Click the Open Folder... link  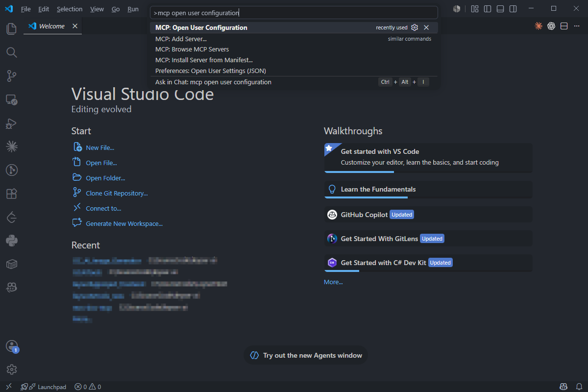(105, 178)
